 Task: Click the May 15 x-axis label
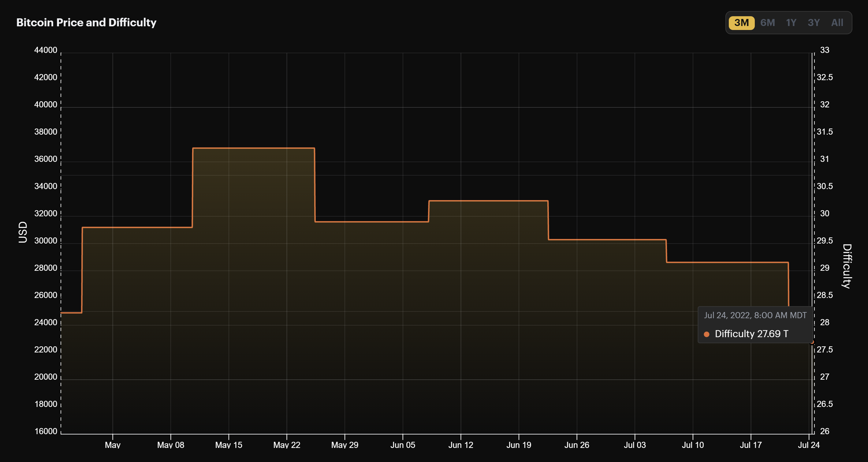click(x=229, y=445)
